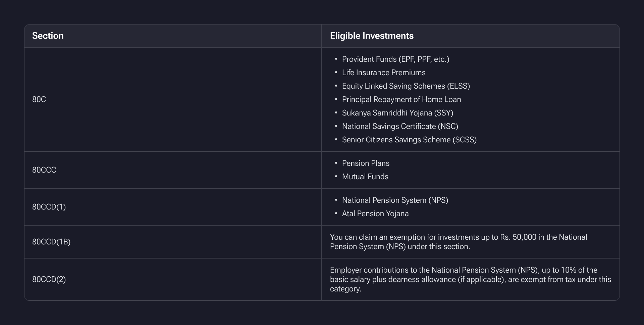Image resolution: width=644 pixels, height=325 pixels.
Task: Select the 80C section cell
Action: [x=39, y=99]
